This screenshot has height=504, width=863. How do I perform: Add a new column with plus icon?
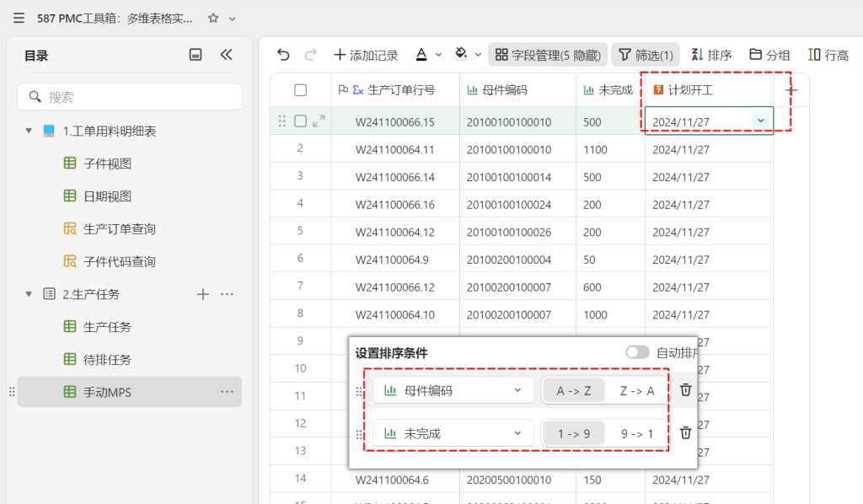point(791,89)
